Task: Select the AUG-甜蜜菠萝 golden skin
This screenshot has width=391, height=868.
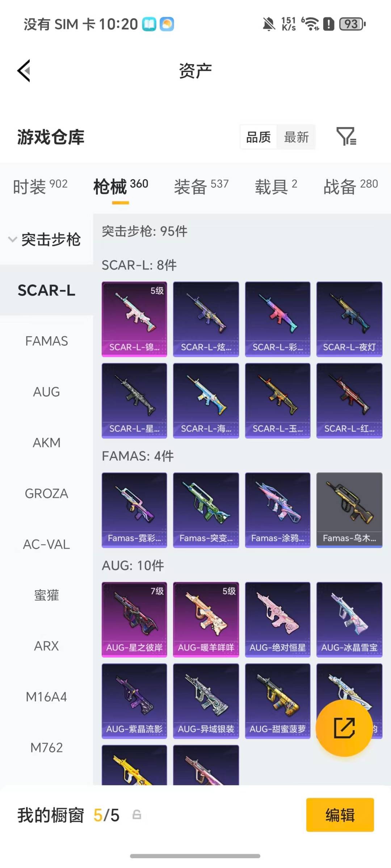Action: [278, 701]
